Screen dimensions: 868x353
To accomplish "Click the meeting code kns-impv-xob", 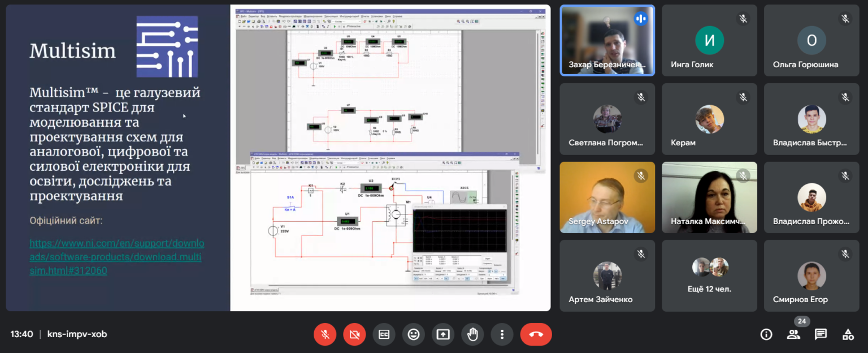I will tap(77, 334).
